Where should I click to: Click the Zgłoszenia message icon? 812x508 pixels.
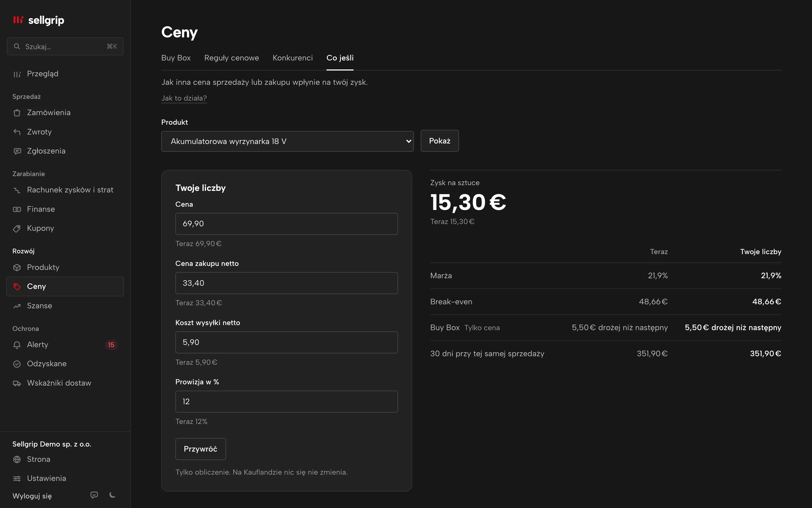tap(17, 151)
